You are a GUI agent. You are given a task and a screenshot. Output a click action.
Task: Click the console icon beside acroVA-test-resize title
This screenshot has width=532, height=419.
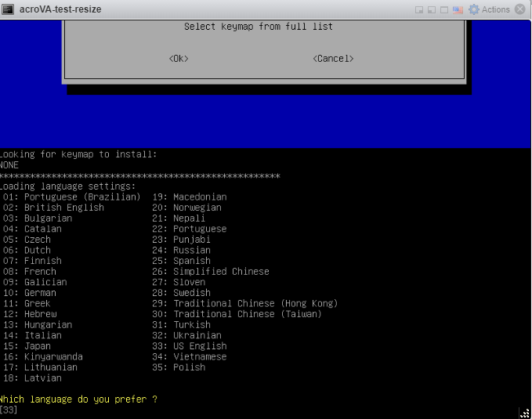tap(8, 9)
